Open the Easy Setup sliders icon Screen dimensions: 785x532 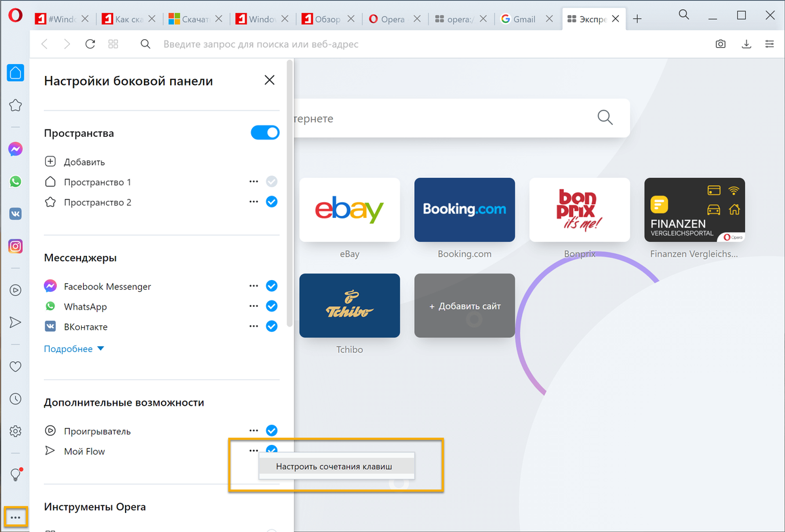tap(769, 44)
